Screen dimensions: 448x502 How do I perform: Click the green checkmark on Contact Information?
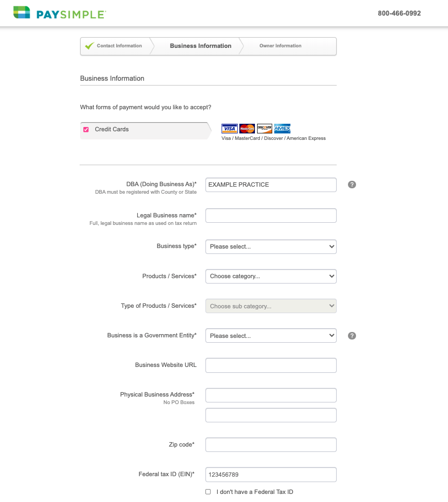(89, 46)
